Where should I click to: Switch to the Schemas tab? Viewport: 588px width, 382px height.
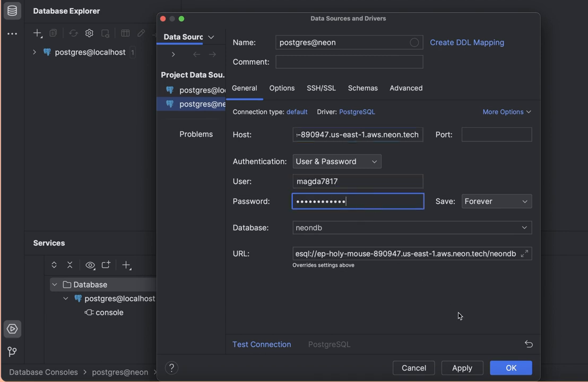pos(362,88)
